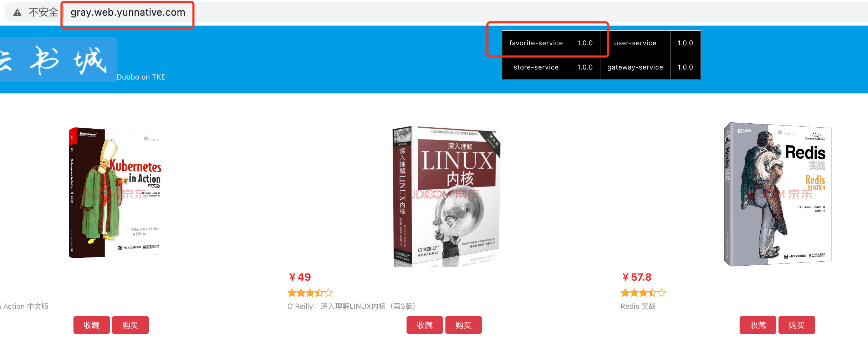Click the star rating below ¥57.8 price

pos(643,293)
